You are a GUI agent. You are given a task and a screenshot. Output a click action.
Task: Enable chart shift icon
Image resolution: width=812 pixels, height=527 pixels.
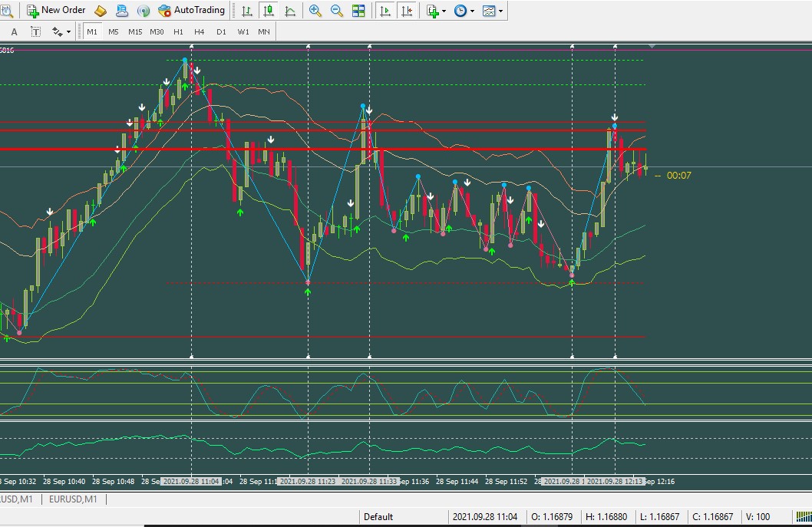pos(407,11)
